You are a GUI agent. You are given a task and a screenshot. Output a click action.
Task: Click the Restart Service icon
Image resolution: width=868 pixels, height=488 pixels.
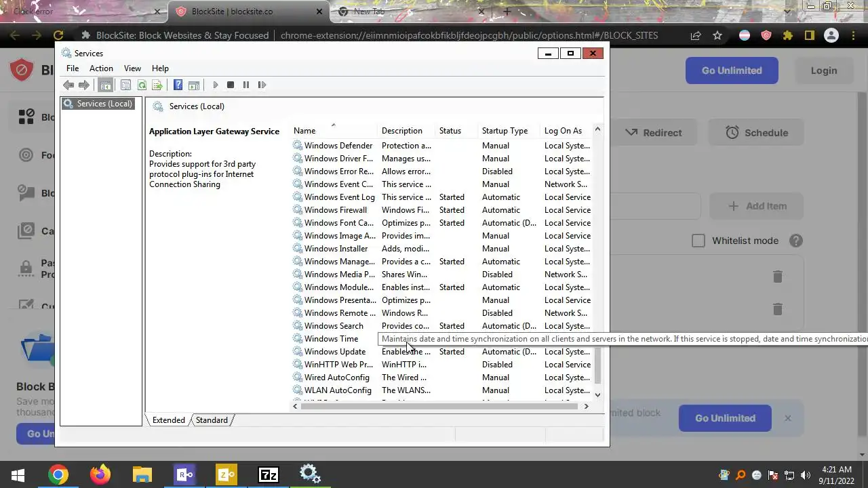(262, 85)
